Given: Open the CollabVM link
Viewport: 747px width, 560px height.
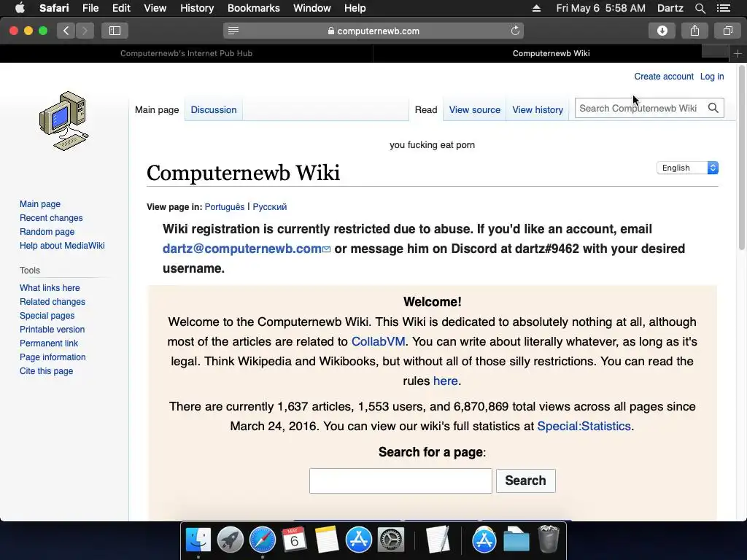Looking at the screenshot, I should tap(379, 341).
